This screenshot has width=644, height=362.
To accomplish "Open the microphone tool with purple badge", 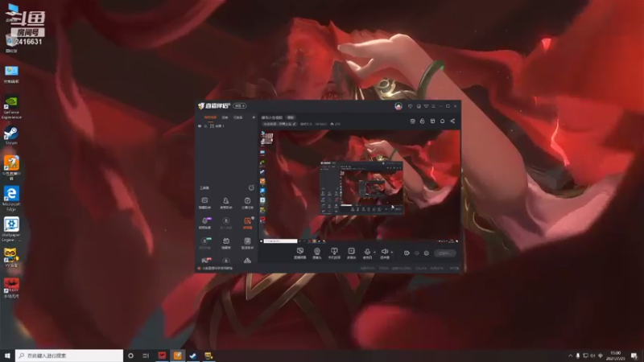I will 205,223.
